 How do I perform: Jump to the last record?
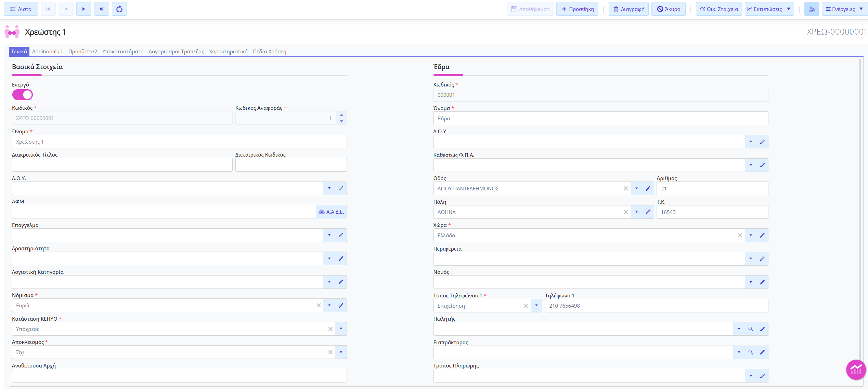click(102, 9)
